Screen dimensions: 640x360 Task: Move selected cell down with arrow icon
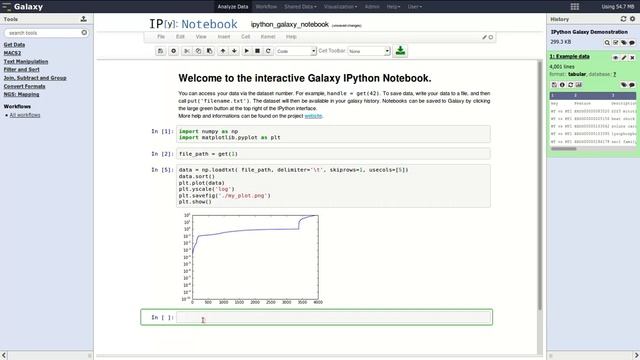point(234,51)
